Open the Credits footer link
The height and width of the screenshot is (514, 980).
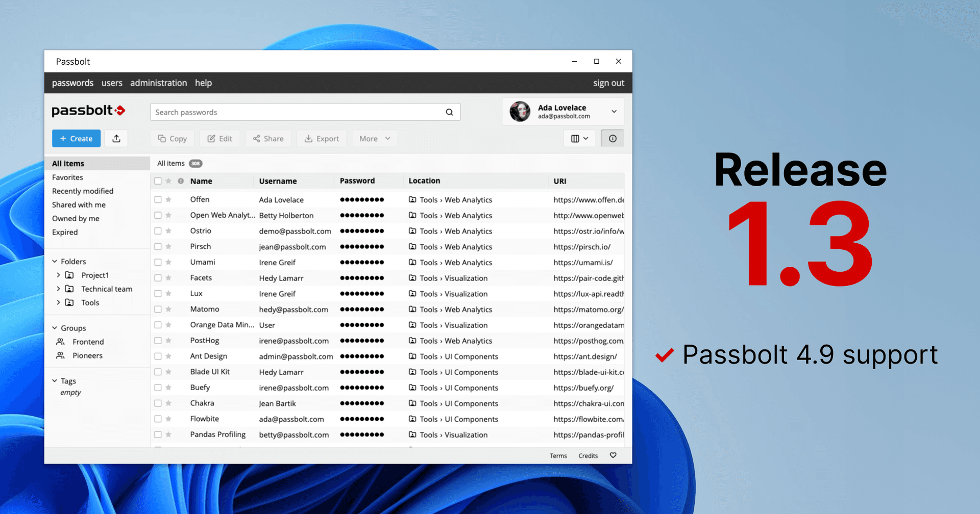point(588,456)
